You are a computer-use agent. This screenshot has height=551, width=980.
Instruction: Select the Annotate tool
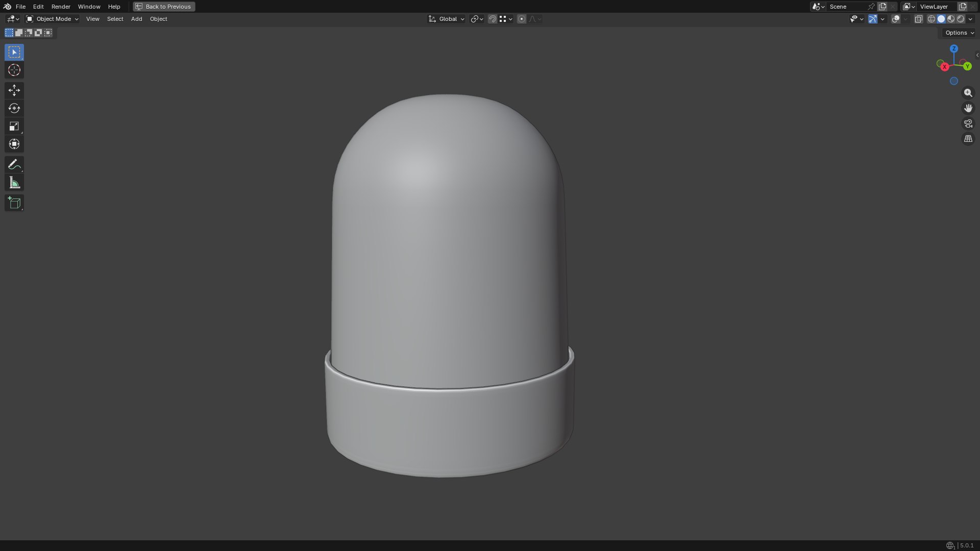(x=14, y=164)
